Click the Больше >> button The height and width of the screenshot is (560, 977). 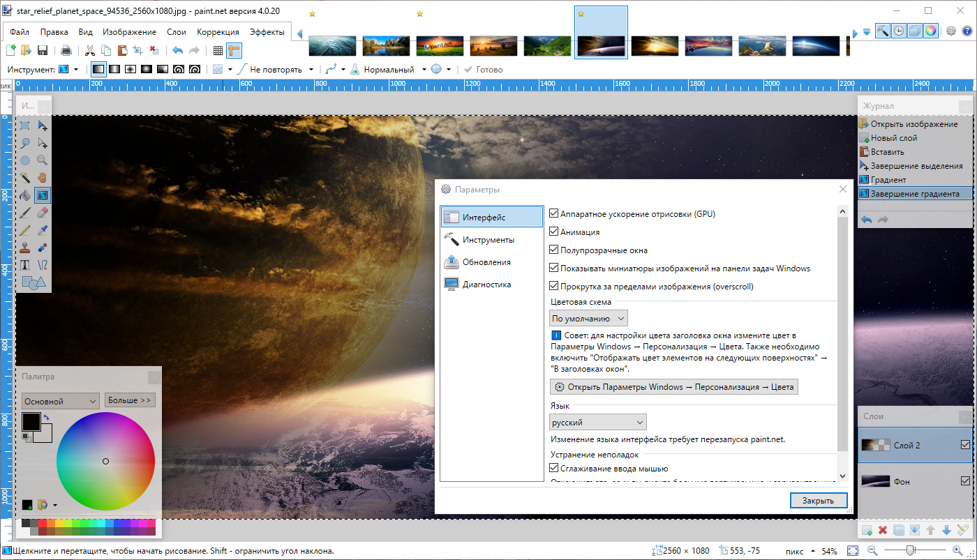pos(130,400)
